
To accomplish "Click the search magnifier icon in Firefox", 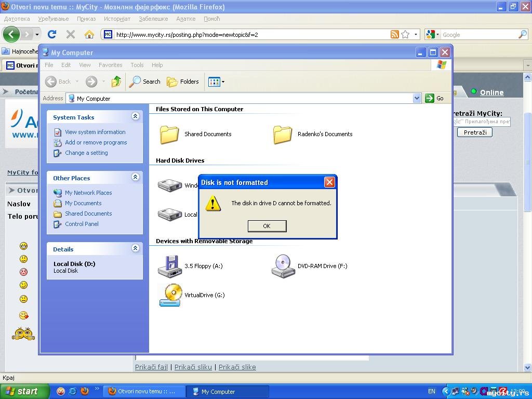I will point(523,34).
